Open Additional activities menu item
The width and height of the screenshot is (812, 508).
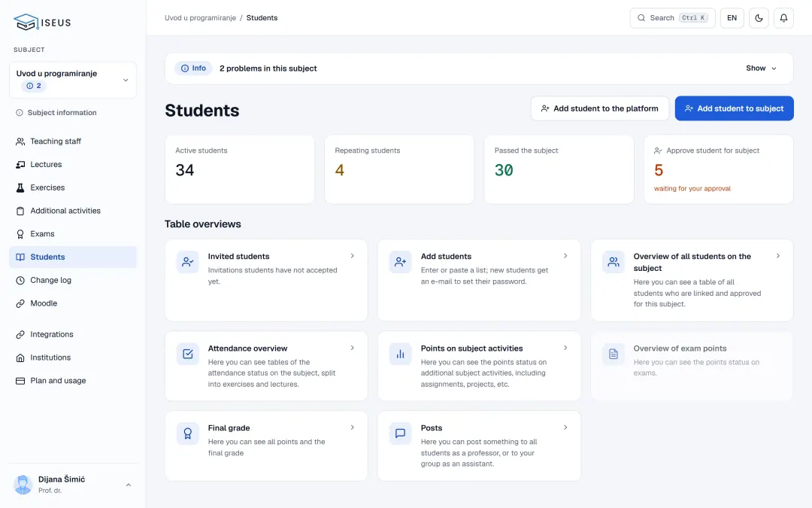(x=73, y=211)
